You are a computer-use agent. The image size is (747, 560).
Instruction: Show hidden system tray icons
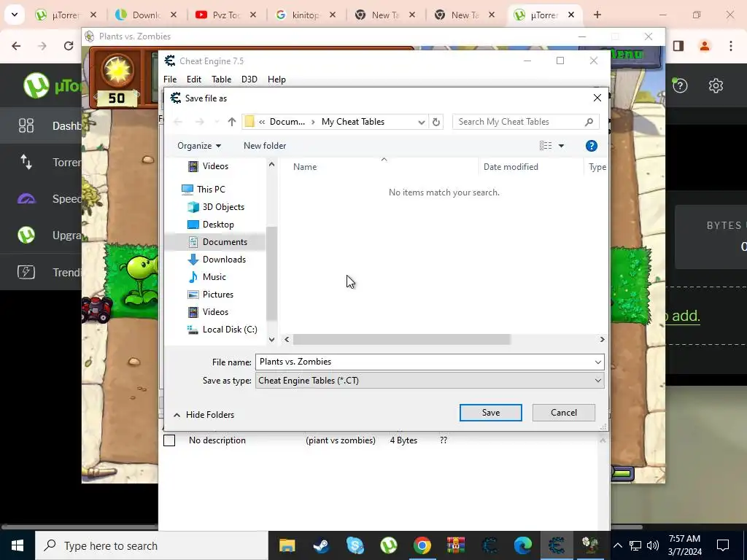pos(617,545)
